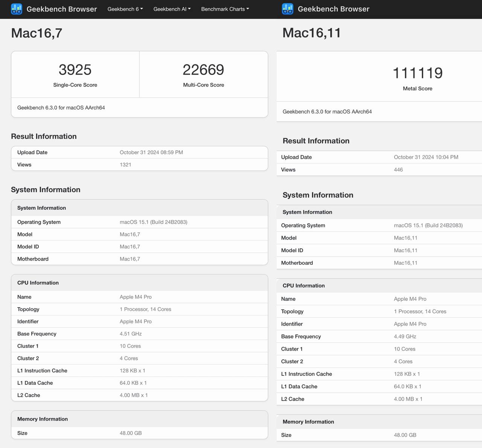Click Mac16,7 L2 Cache value 4.00 MB x 1
The height and width of the screenshot is (448, 482).
(x=134, y=395)
